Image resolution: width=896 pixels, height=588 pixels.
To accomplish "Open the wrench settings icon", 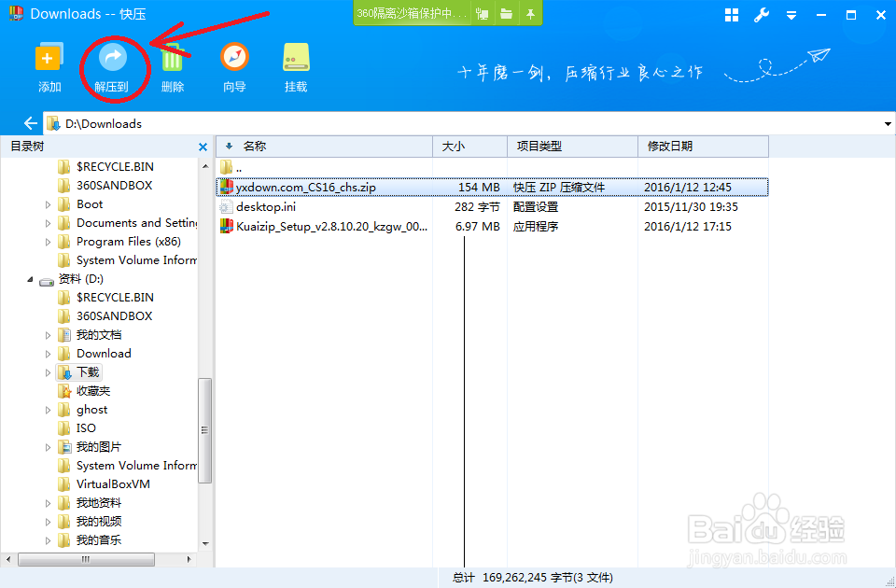I will (762, 16).
